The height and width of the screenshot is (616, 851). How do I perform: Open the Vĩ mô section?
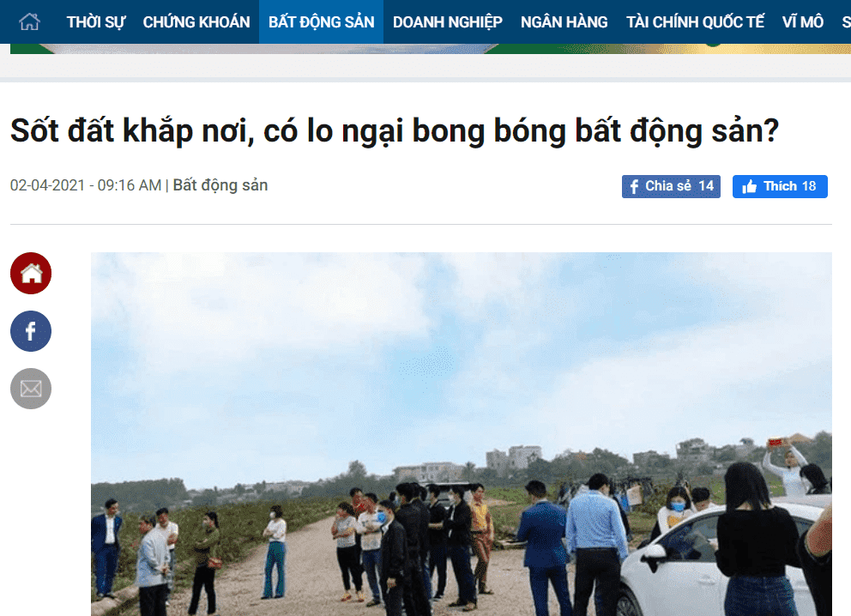[x=803, y=22]
